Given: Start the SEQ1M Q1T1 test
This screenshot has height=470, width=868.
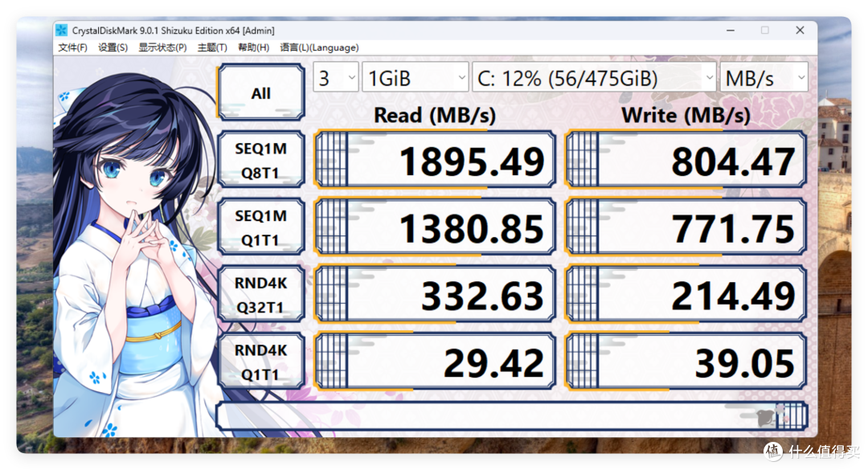Looking at the screenshot, I should click(x=260, y=227).
